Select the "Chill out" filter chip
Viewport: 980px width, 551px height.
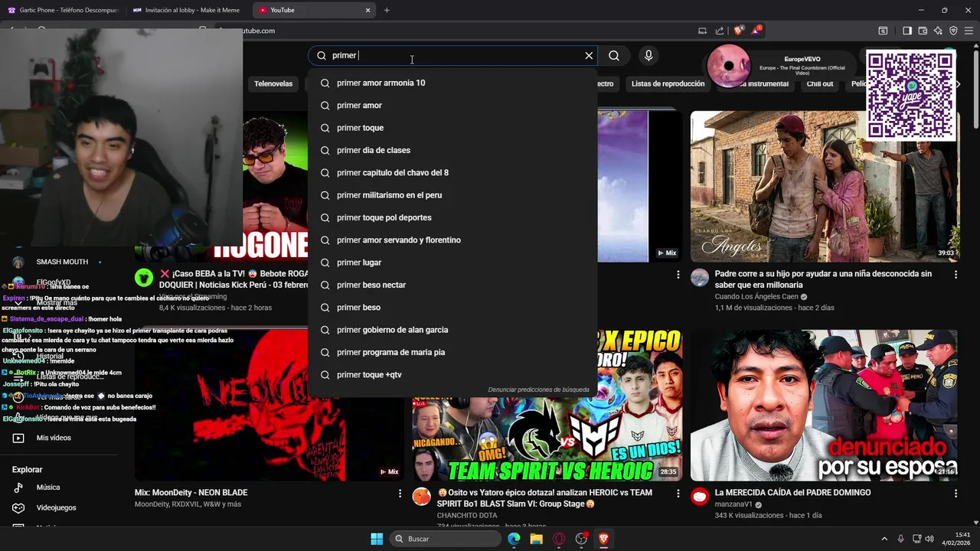[x=820, y=83]
